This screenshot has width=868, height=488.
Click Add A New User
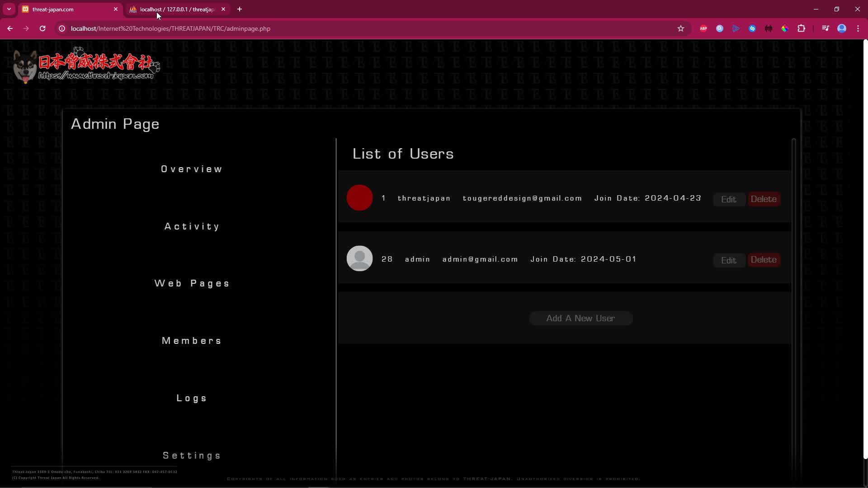click(x=580, y=318)
